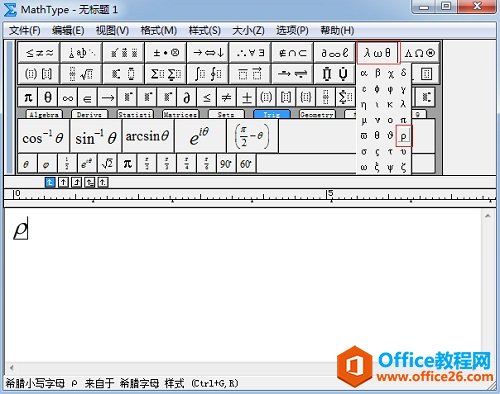Open the 格式(M) menu
500x394 pixels.
click(158, 31)
